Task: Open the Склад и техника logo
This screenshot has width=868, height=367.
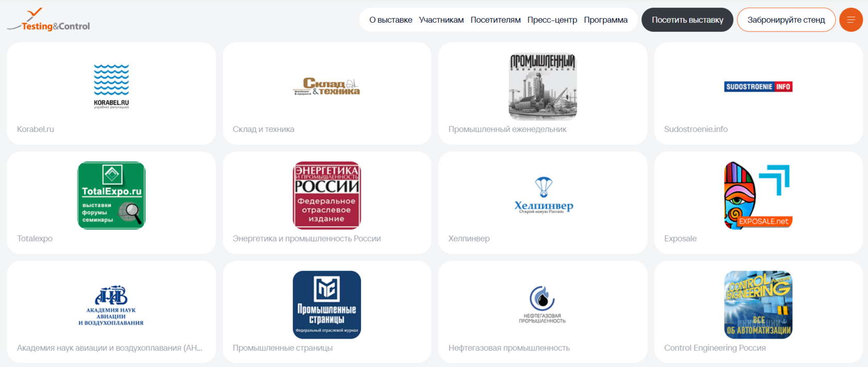Action: coord(327,86)
